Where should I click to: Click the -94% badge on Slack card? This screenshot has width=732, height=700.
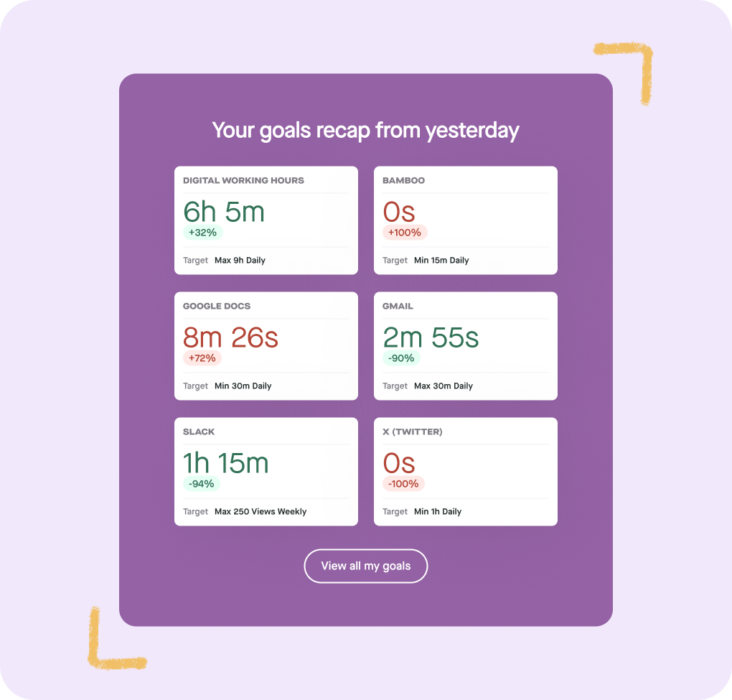pos(202,483)
